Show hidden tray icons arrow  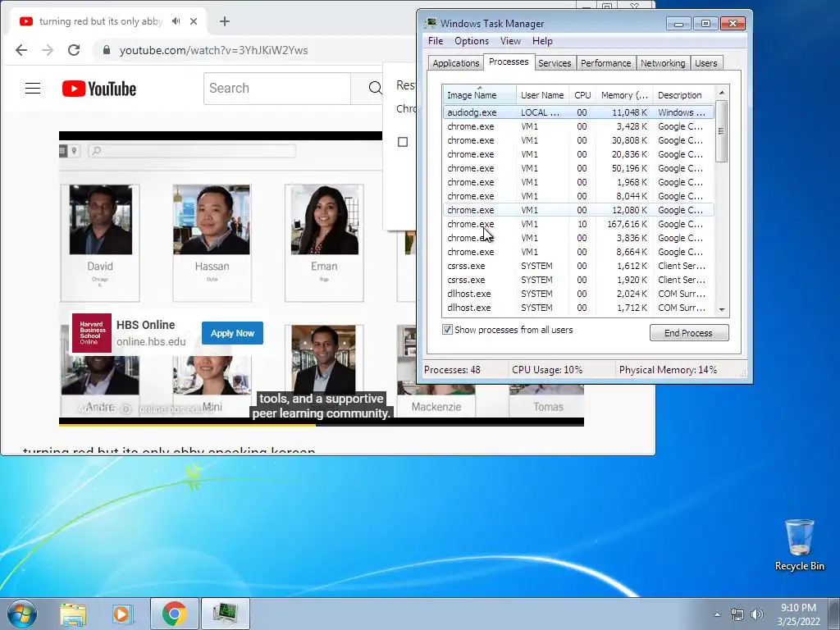coord(717,614)
